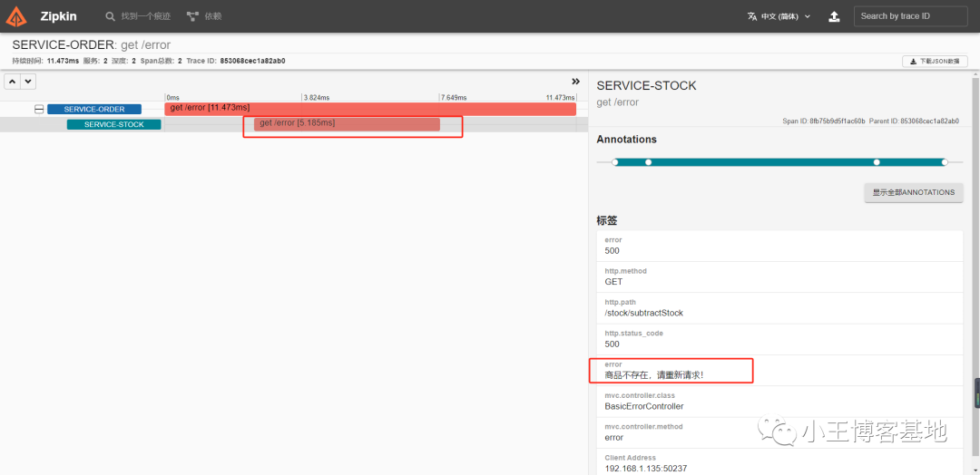Click the translate icon in the navbar

coord(752,17)
